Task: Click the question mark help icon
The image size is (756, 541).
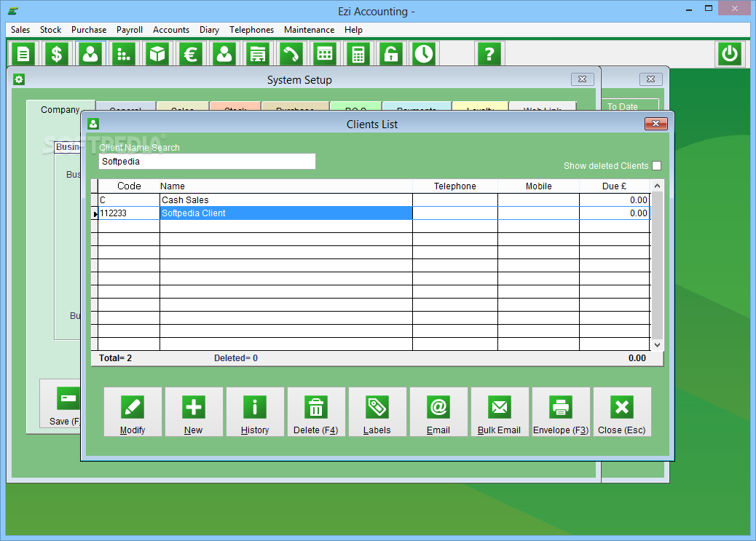Action: (489, 54)
